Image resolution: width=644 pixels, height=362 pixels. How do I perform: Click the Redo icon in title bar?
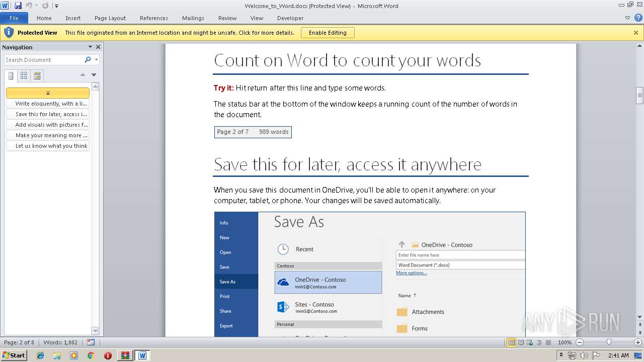pos(45,6)
